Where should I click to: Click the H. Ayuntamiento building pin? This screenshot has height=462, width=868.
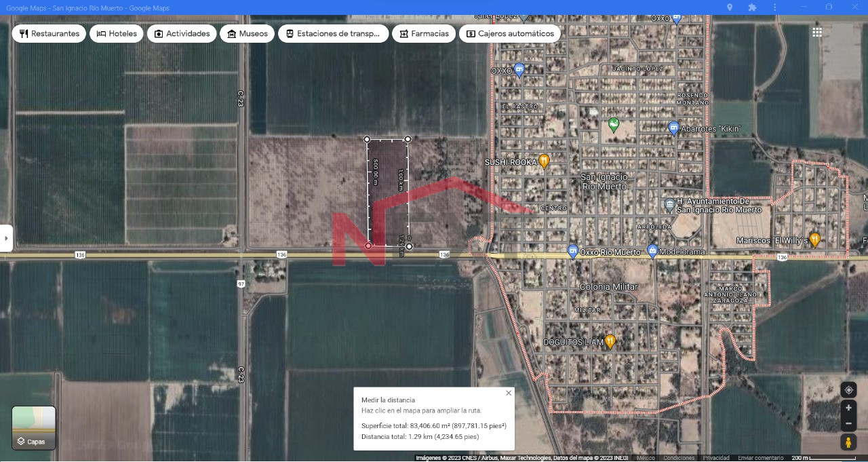tap(669, 204)
